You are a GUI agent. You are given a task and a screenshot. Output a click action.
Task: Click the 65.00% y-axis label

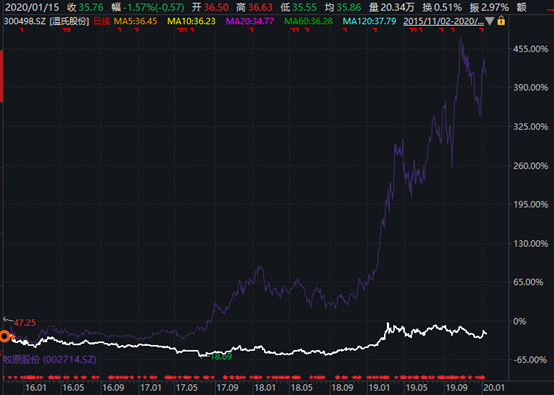[528, 282]
